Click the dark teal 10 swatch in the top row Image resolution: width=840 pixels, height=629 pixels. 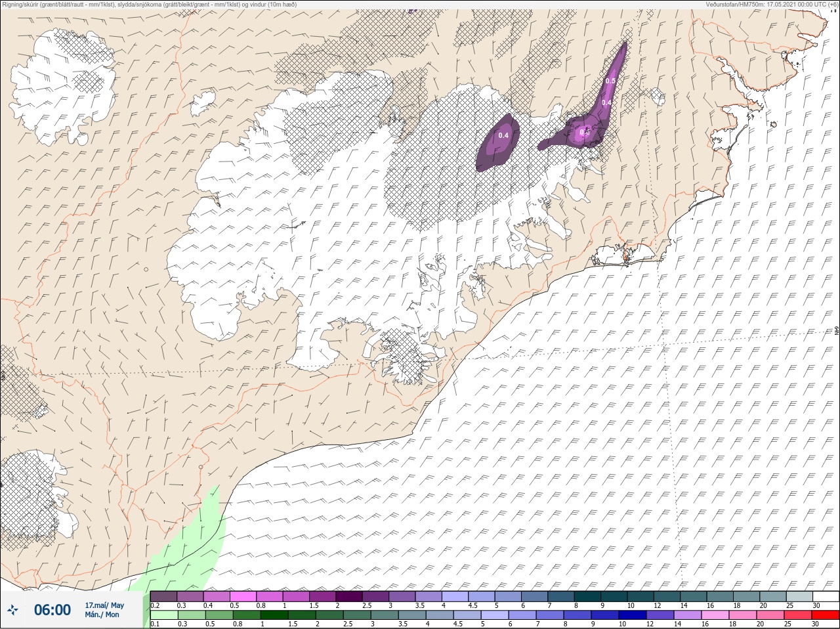[x=640, y=597]
